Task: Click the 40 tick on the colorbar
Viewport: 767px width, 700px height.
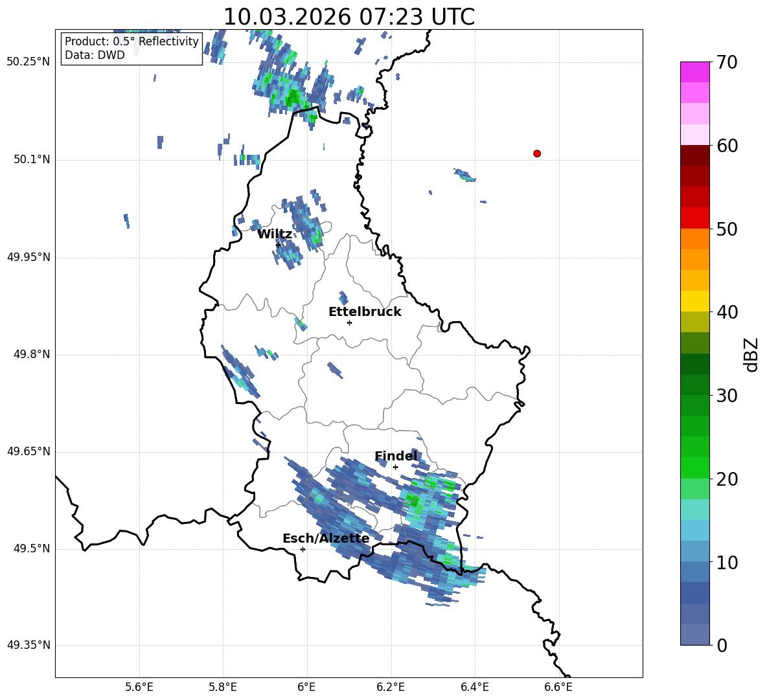Action: coord(727,312)
